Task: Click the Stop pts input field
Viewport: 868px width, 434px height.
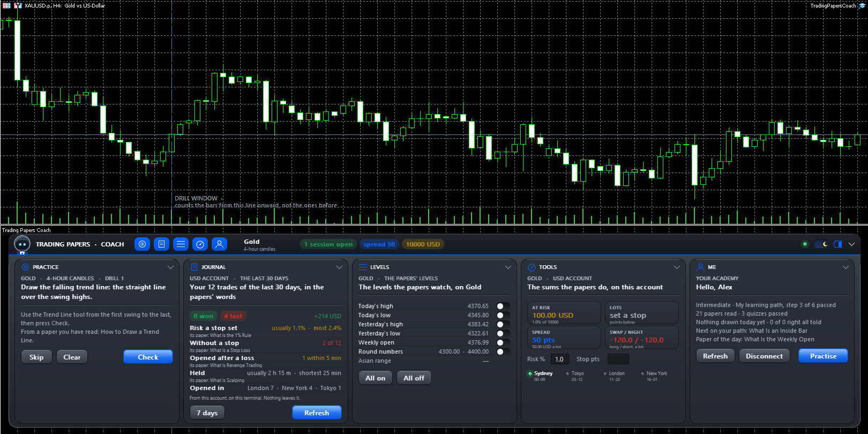Action: (x=618, y=360)
